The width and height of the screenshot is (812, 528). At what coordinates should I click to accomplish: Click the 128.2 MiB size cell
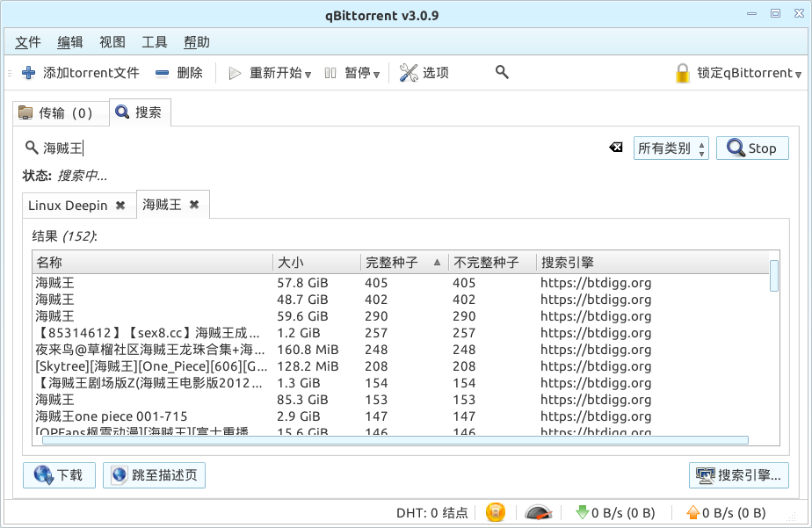click(x=308, y=366)
